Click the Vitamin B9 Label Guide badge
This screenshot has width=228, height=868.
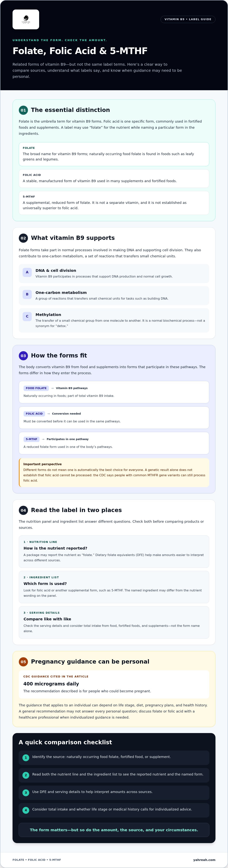pos(188,19)
